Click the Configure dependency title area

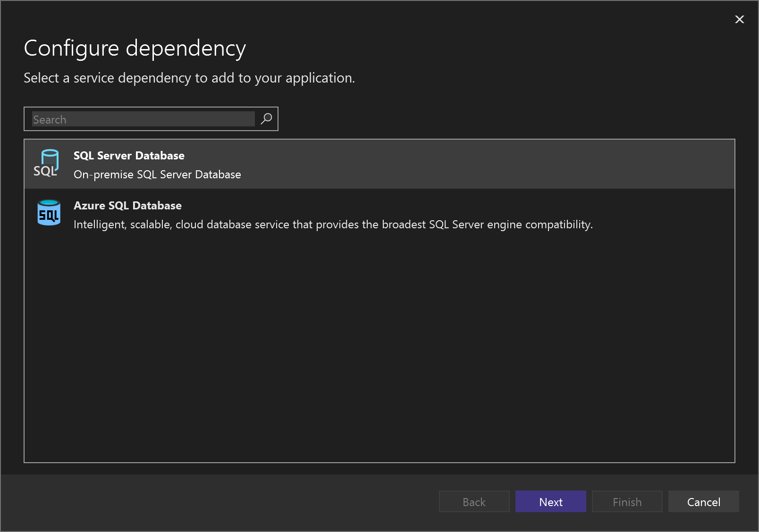[135, 48]
